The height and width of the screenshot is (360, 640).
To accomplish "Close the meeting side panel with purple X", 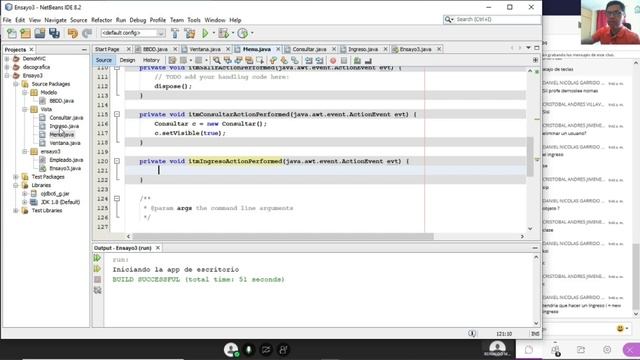I will 631,350.
